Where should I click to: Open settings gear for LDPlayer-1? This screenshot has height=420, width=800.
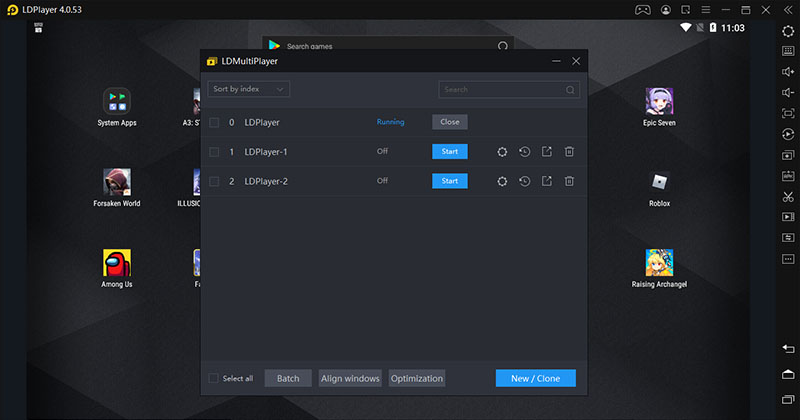pos(502,152)
